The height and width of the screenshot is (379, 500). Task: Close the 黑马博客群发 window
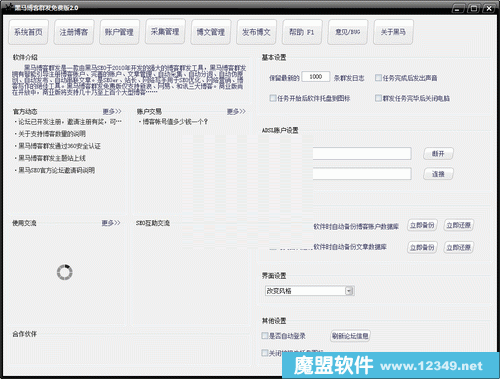click(x=489, y=9)
